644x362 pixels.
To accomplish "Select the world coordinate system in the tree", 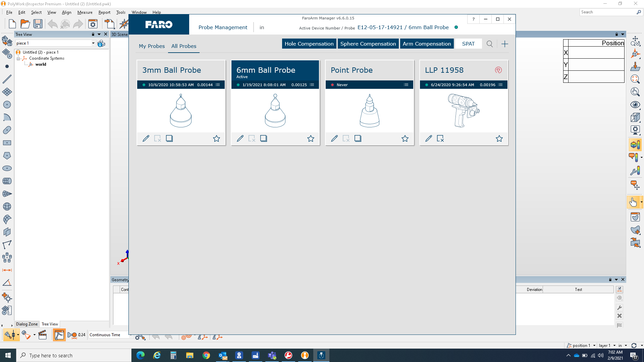I will coord(41,64).
